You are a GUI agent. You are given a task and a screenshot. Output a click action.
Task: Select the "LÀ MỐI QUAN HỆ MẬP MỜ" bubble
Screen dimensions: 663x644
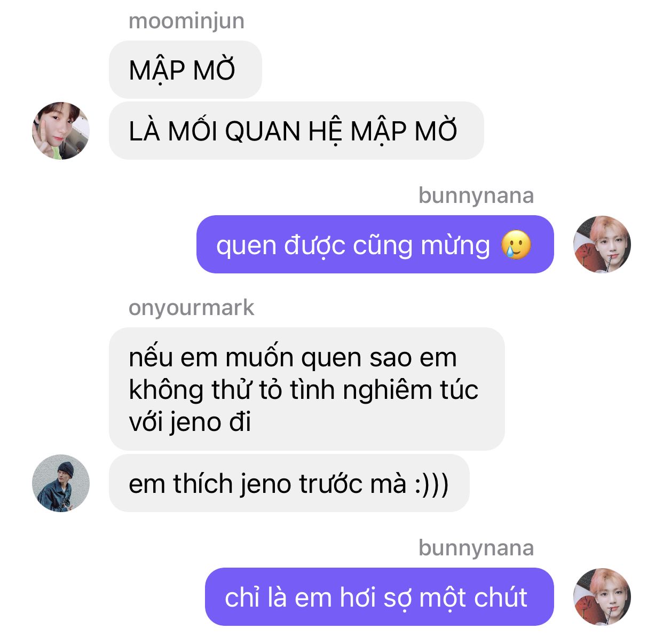(296, 131)
